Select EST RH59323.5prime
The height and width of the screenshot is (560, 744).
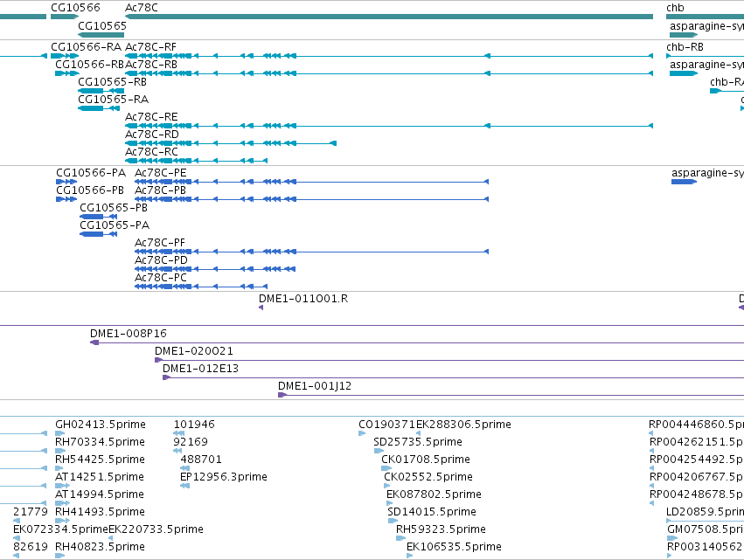[401, 539]
